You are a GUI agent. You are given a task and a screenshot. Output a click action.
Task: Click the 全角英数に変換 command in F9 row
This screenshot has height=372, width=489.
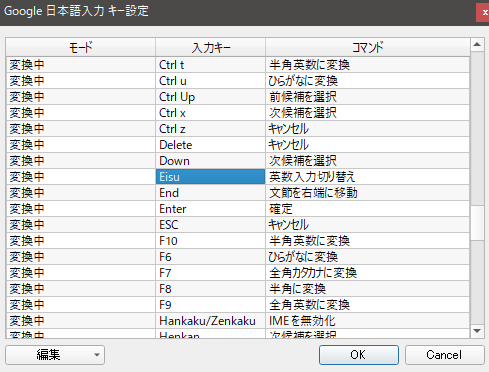368,305
